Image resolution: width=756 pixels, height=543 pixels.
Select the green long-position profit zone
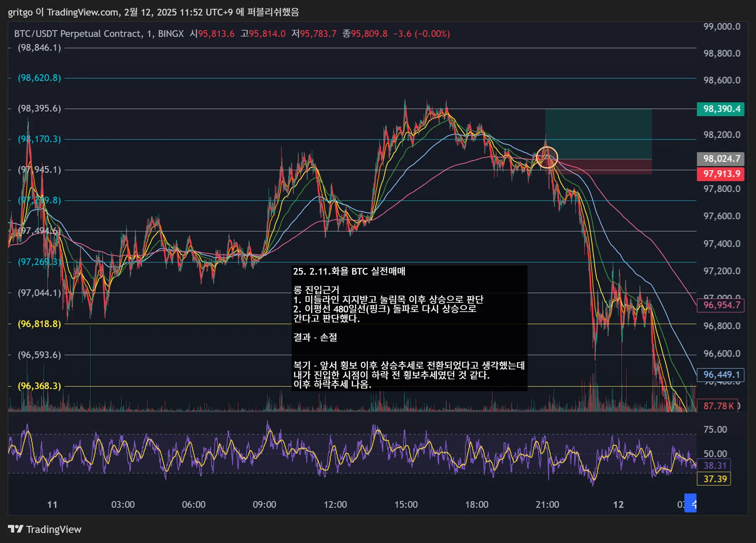pyautogui.click(x=598, y=134)
